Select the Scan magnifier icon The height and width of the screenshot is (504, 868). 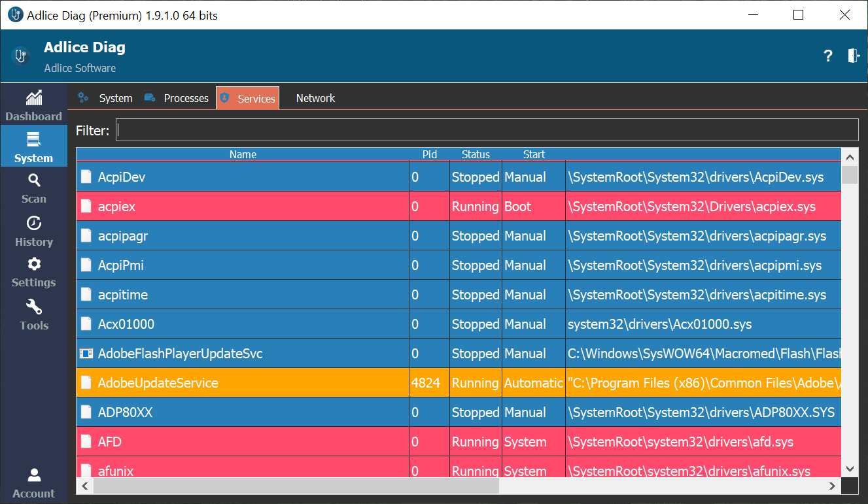click(x=33, y=181)
